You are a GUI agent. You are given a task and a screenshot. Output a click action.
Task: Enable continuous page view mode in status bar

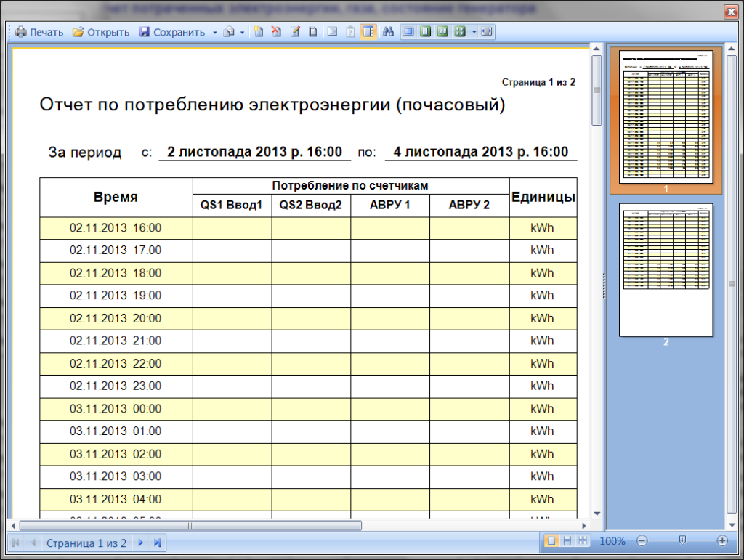[567, 540]
